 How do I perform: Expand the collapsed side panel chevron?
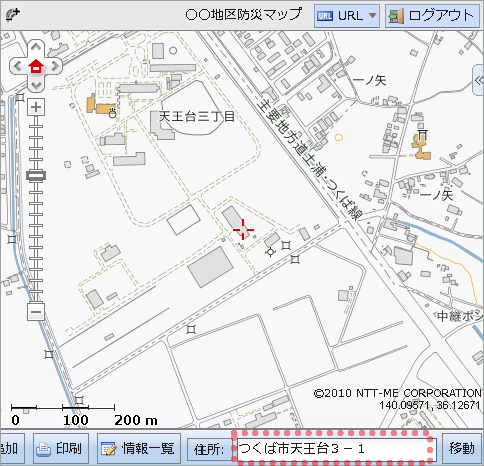(479, 80)
